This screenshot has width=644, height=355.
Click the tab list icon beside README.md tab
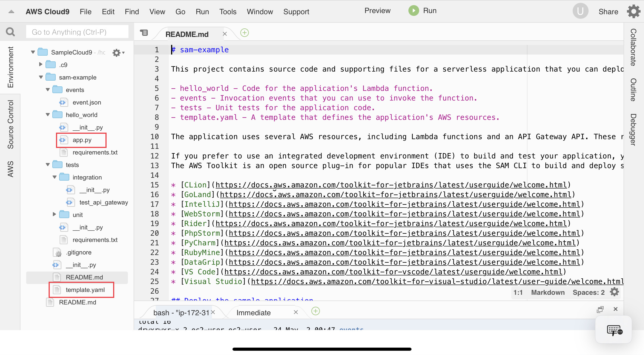pyautogui.click(x=144, y=32)
